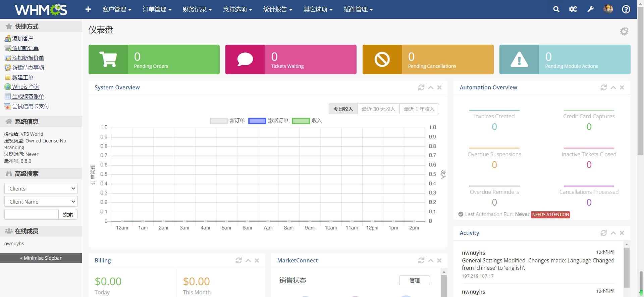Open the 插件管理 menu
Image resolution: width=644 pixels, height=297 pixels.
358,9
